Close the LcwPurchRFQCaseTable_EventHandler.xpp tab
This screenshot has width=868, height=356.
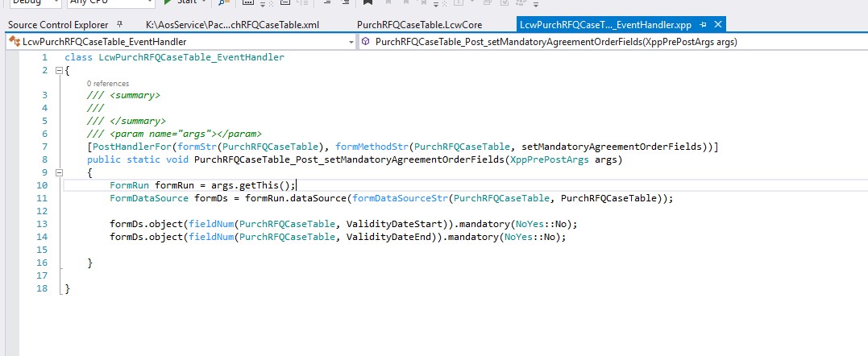717,25
